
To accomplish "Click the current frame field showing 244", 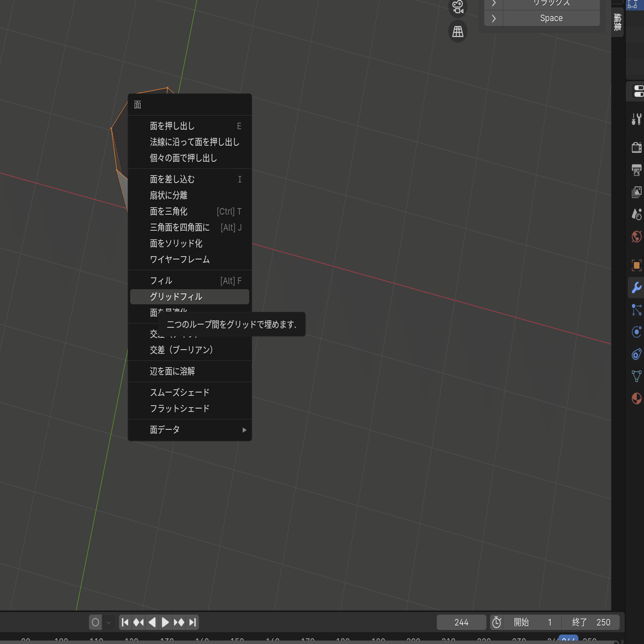I will [461, 622].
